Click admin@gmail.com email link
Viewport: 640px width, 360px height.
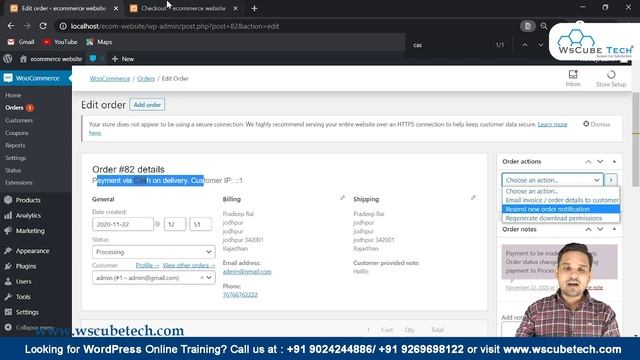coord(247,271)
